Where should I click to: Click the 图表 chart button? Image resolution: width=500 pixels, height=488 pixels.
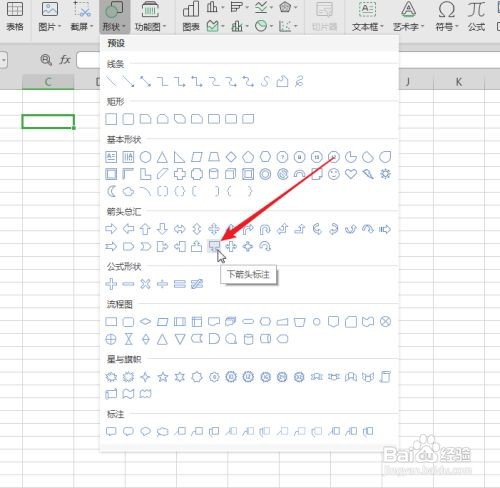[x=191, y=16]
